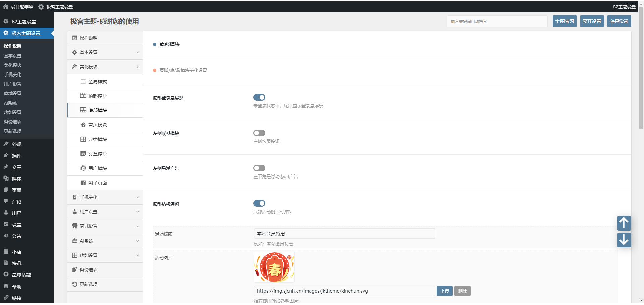644x305 pixels.
Task: Click the 圈子页面 icon in the submenu
Action: pos(83,183)
